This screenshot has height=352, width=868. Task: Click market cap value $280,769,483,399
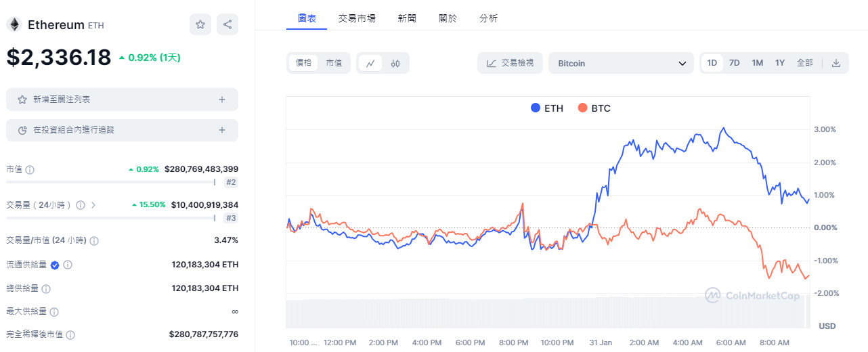point(201,169)
